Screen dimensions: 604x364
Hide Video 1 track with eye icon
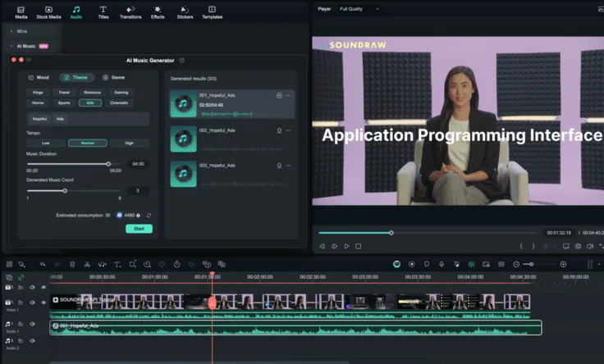point(43,303)
